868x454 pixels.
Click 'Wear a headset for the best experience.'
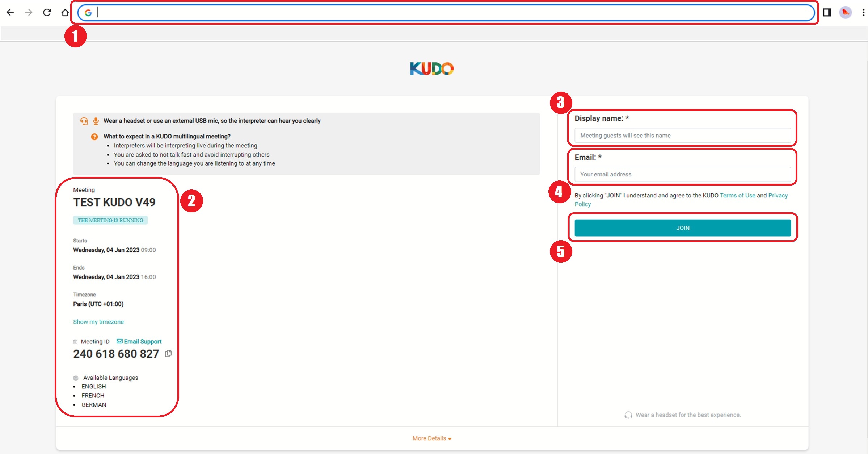688,415
